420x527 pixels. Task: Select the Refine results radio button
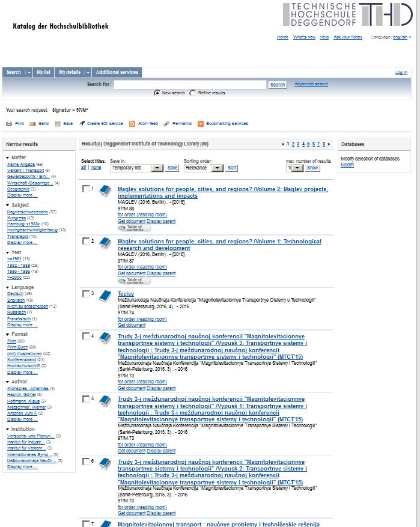point(192,93)
